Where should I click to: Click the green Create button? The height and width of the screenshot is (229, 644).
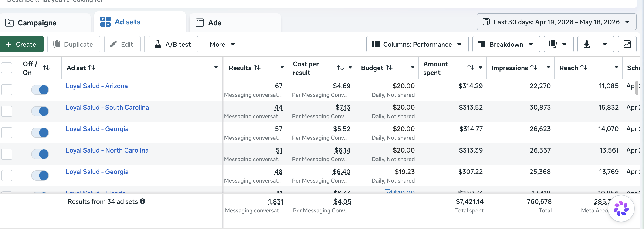(x=22, y=44)
